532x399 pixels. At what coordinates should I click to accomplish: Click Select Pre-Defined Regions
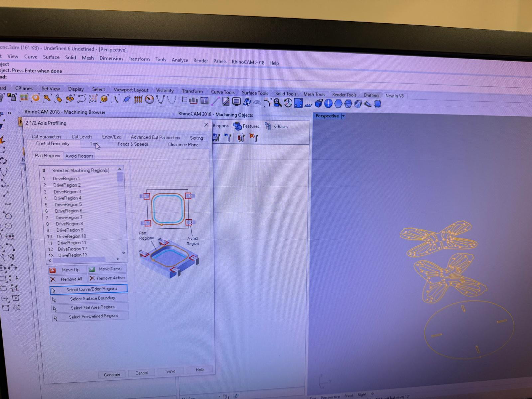(90, 317)
